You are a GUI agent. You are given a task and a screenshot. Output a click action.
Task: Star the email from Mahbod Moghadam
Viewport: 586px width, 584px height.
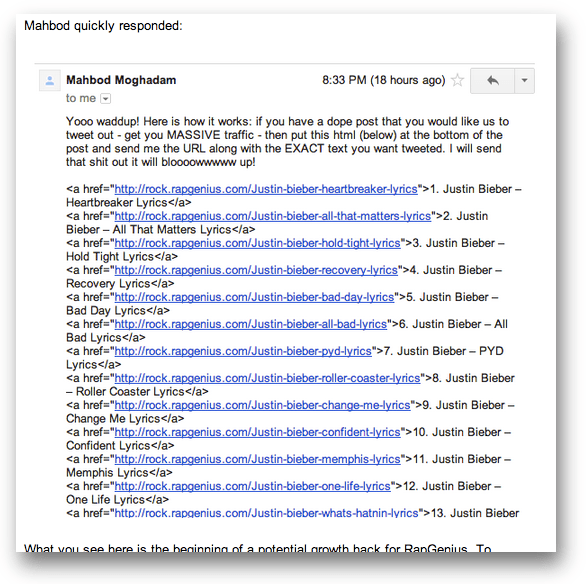point(457,80)
